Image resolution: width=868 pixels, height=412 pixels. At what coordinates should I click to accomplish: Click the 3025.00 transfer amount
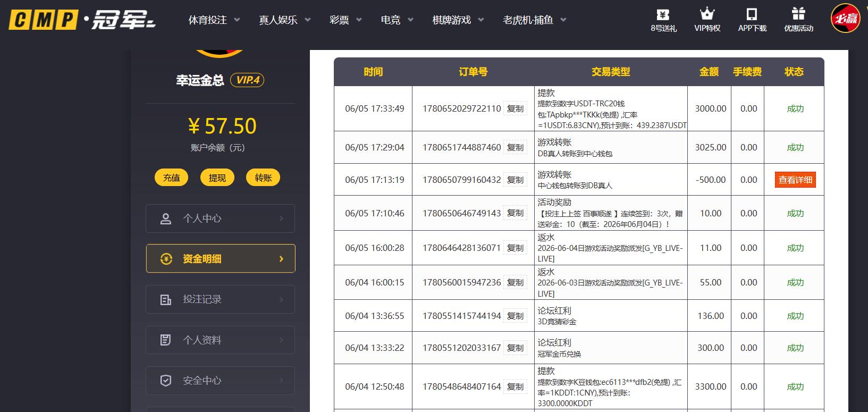711,147
